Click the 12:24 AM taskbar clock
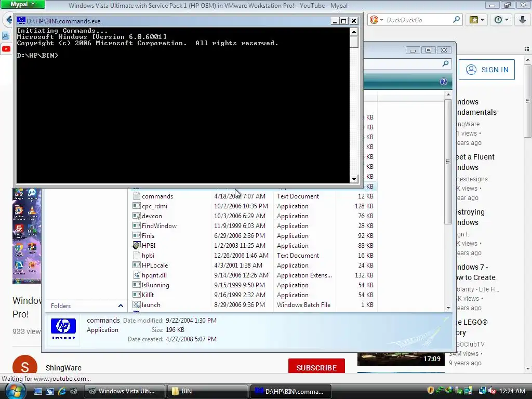 (512, 391)
